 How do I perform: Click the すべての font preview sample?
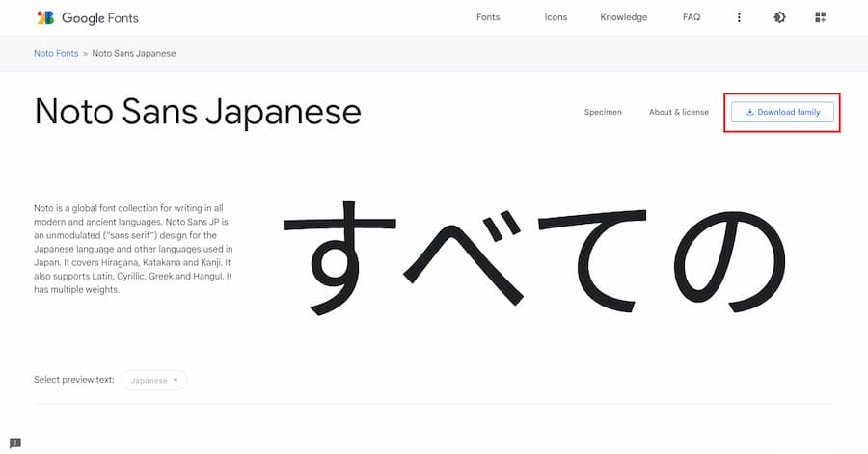pyautogui.click(x=533, y=258)
